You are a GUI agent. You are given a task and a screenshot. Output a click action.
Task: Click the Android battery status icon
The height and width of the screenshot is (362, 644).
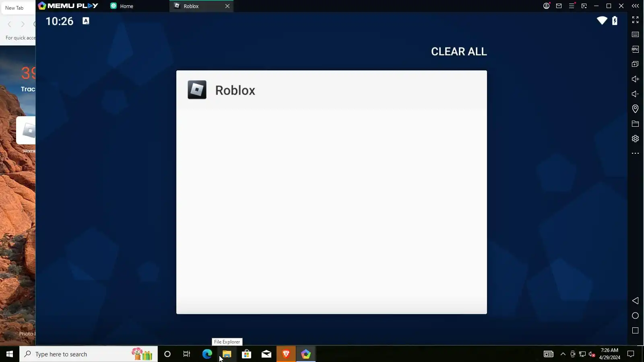pos(615,21)
